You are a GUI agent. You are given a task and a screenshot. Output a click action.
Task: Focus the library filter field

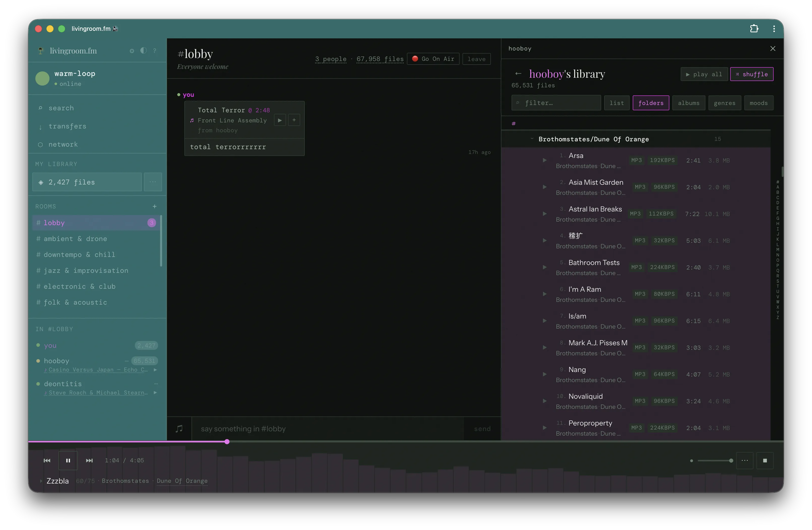point(556,103)
